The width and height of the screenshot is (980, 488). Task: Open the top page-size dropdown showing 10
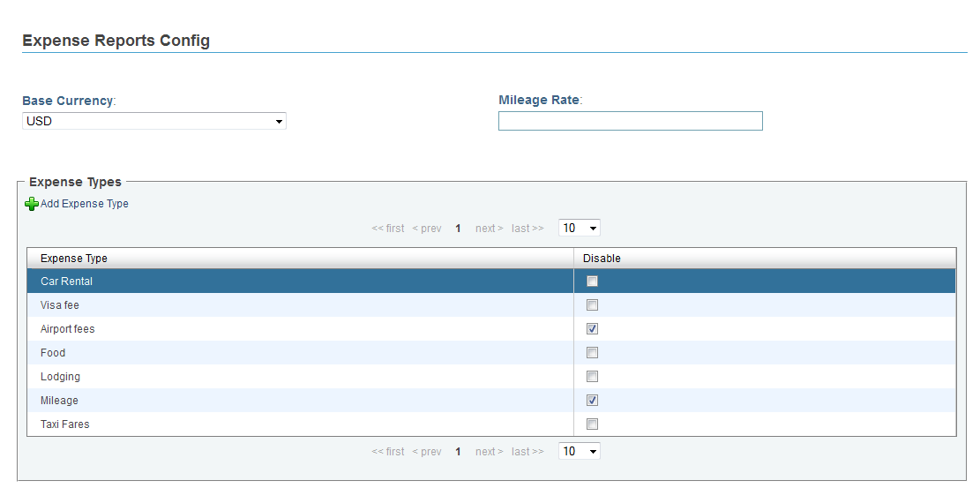580,228
